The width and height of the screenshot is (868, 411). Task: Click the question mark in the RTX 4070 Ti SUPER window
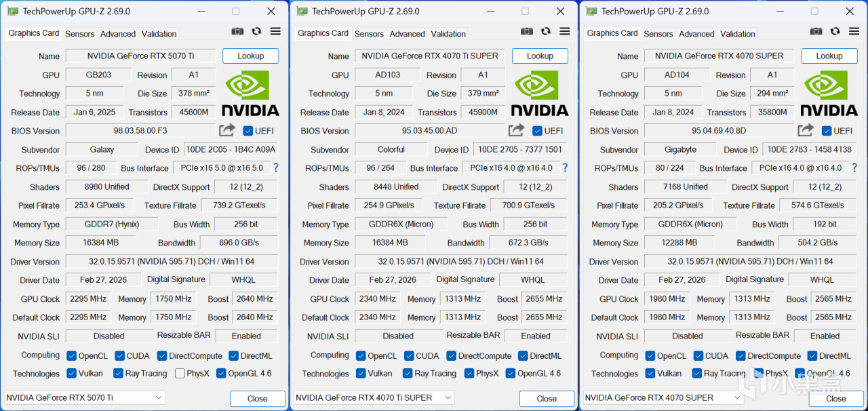[x=566, y=168]
